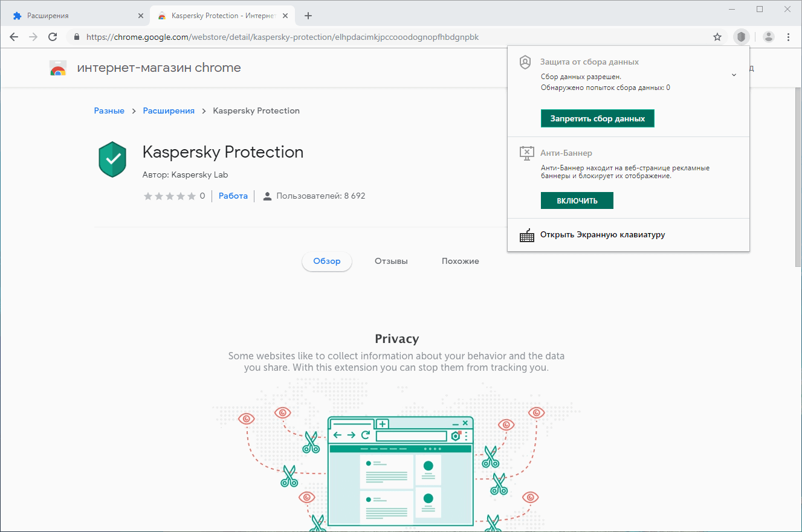Image resolution: width=802 pixels, height=532 pixels.
Task: Go back to the previous page
Action: [14, 37]
